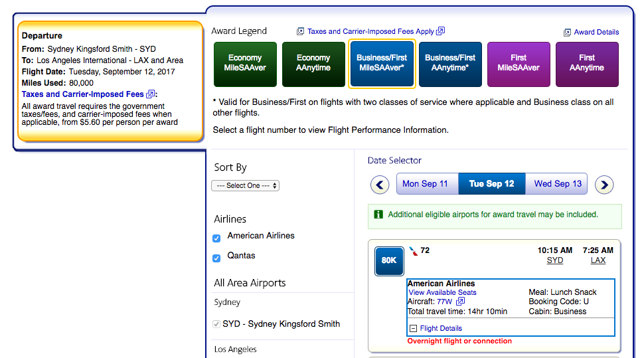644x358 pixels.
Task: Click the SYD airport code in flight result
Action: coord(555,260)
